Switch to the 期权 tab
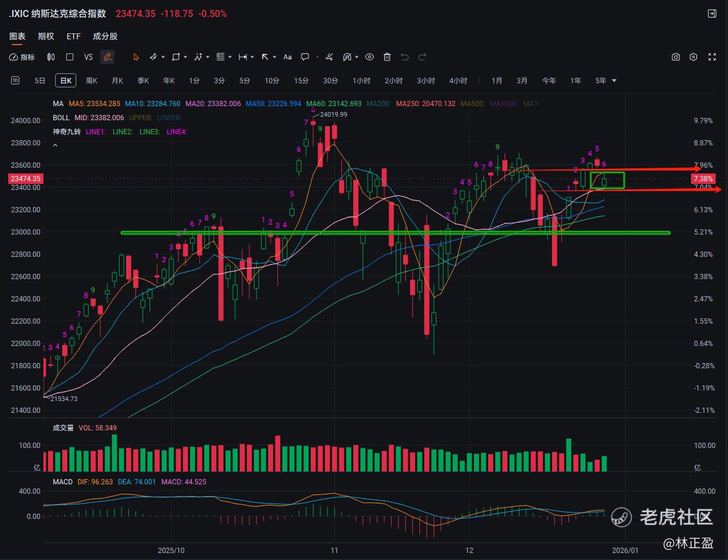 (x=46, y=36)
